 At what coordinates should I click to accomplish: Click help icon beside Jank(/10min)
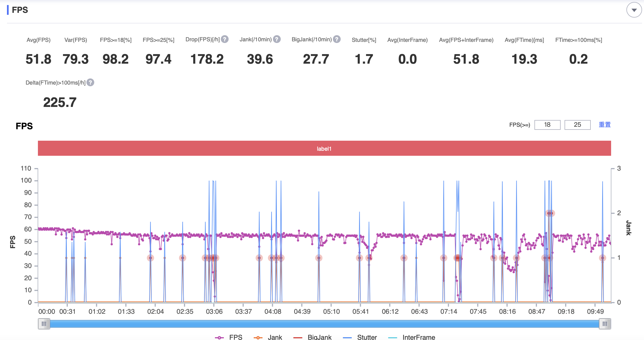point(277,39)
